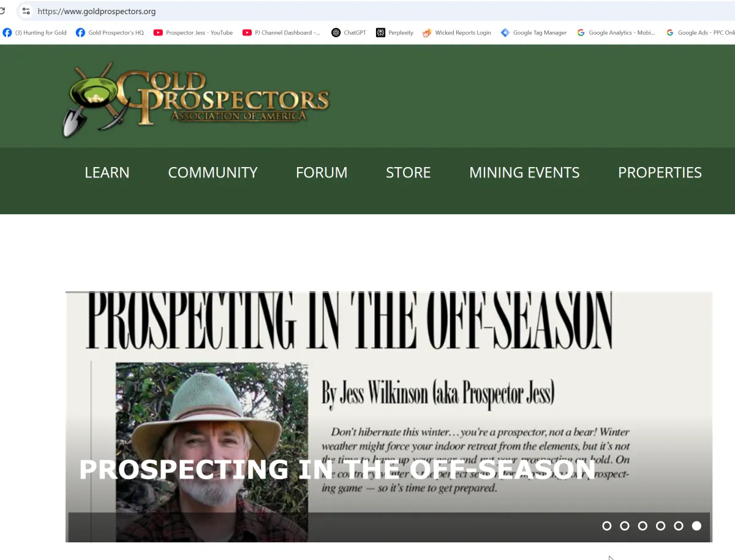
Task: Select the last carousel slide dot
Action: coord(696,526)
